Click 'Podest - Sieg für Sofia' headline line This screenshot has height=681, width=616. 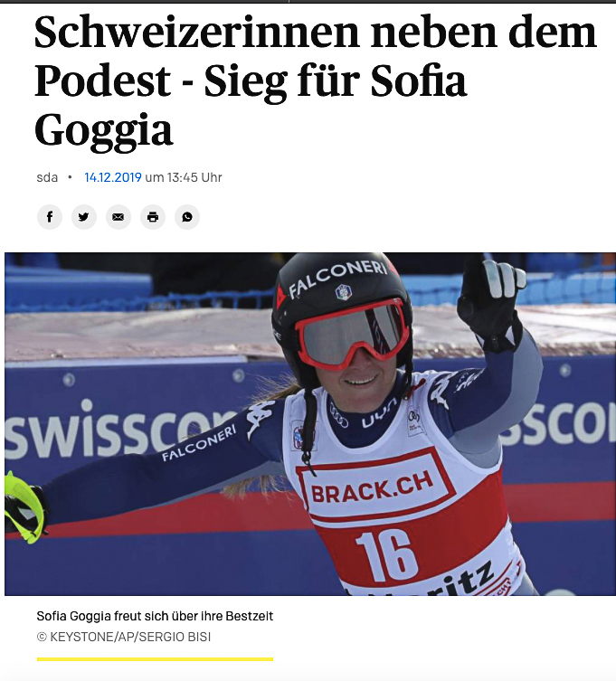pyautogui.click(x=251, y=80)
